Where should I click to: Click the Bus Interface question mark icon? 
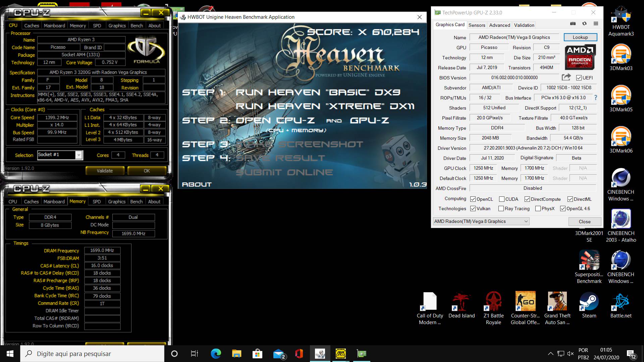point(596,98)
